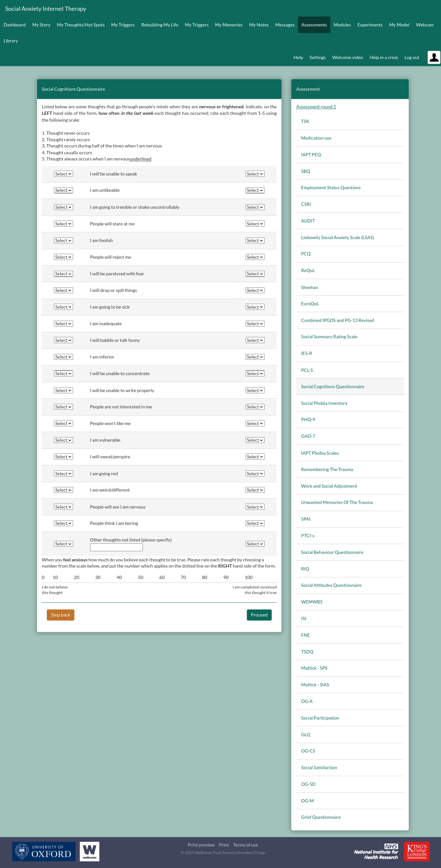The width and height of the screenshot is (441, 868).
Task: Click the Step back button
Action: 60,615
